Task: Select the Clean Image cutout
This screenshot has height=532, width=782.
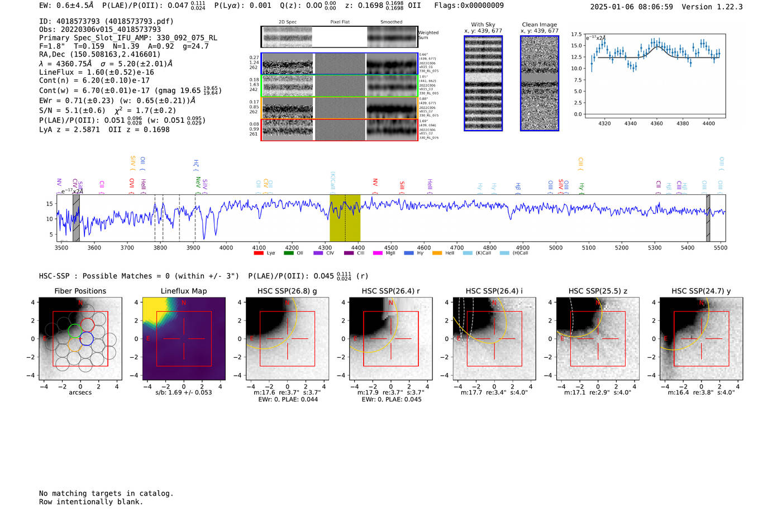Action: point(540,83)
